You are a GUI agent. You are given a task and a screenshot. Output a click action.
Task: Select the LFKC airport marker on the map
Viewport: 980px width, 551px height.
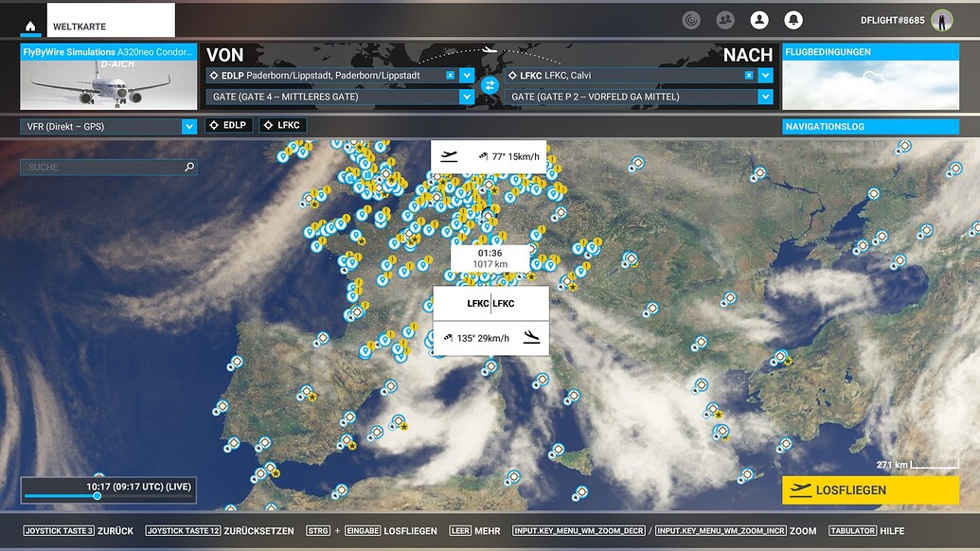click(x=490, y=302)
